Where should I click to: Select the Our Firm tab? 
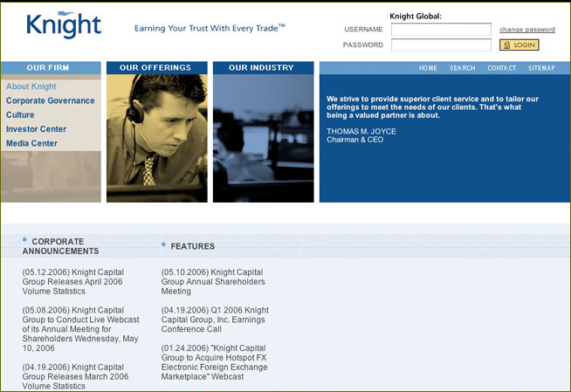[51, 68]
